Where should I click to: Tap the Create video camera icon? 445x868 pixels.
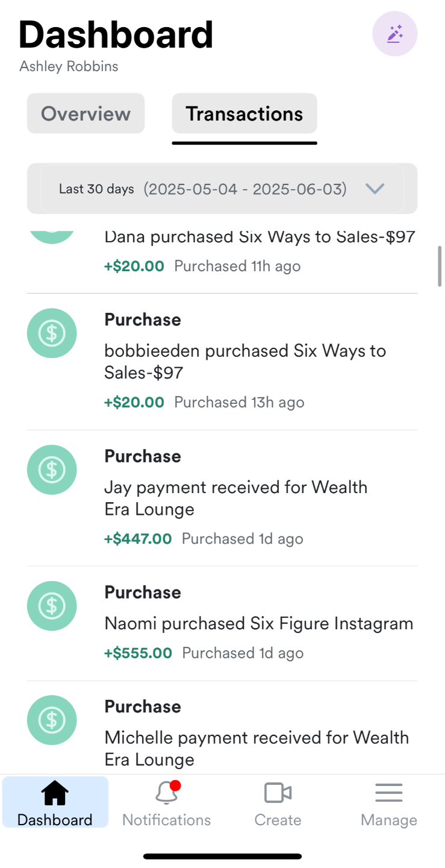point(278,794)
